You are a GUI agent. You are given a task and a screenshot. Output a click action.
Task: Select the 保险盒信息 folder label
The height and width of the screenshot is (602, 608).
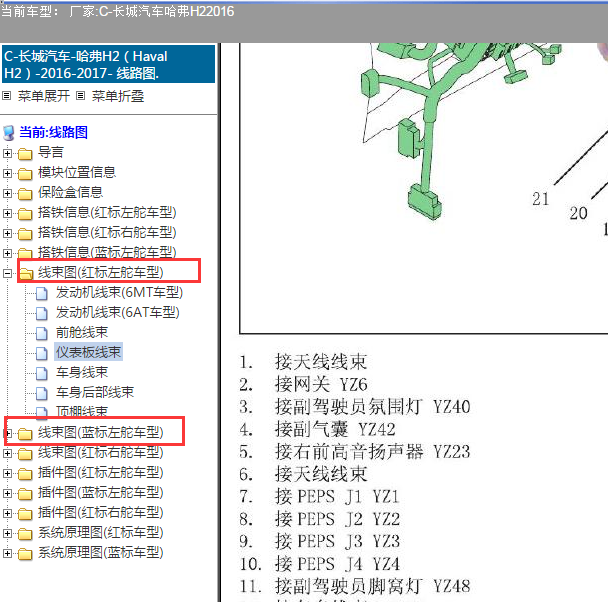tap(70, 192)
